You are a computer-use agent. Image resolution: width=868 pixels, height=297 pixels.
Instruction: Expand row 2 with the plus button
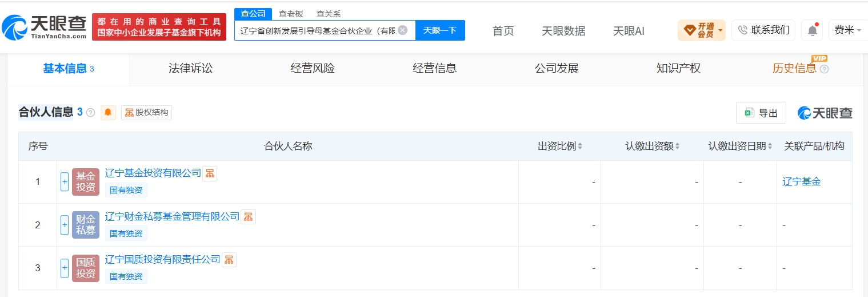[x=65, y=225]
